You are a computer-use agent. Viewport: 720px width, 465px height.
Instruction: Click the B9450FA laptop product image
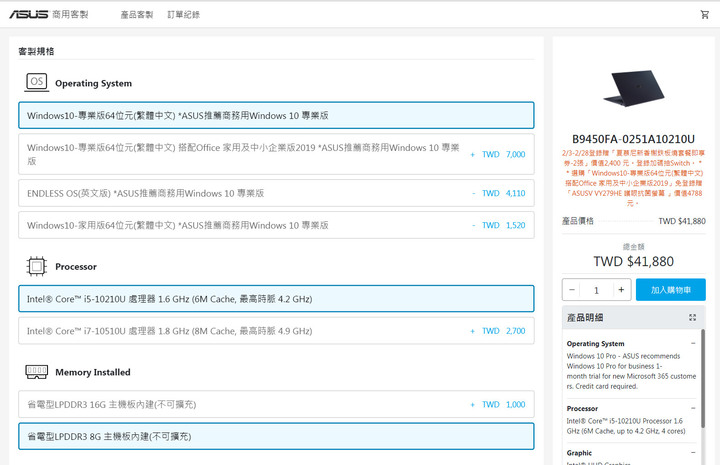634,88
